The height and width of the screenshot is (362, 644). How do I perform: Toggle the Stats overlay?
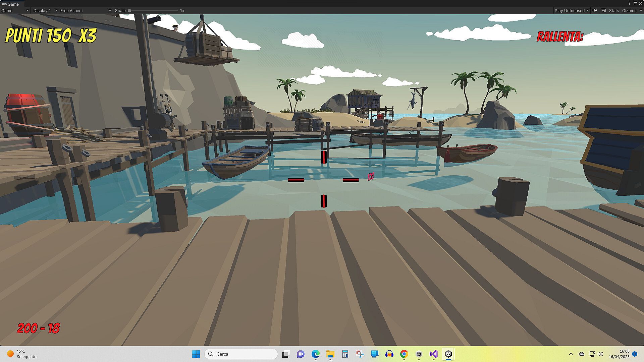coord(614,10)
